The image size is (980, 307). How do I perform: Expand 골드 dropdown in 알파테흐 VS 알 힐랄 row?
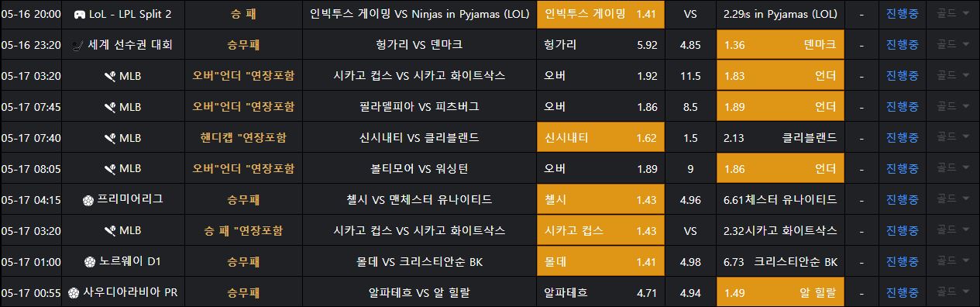pyautogui.click(x=952, y=292)
